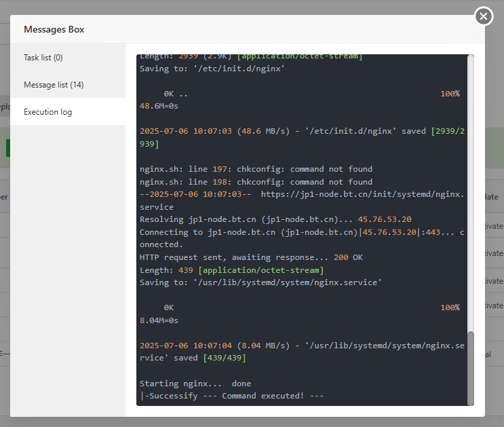Click the '8.04M=0s' download speed line

pyautogui.click(x=159, y=320)
